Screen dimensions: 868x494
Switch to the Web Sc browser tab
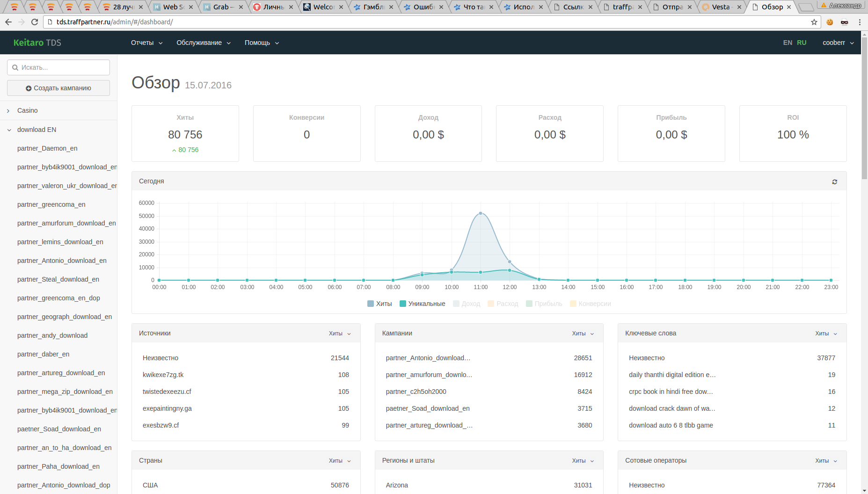point(173,7)
